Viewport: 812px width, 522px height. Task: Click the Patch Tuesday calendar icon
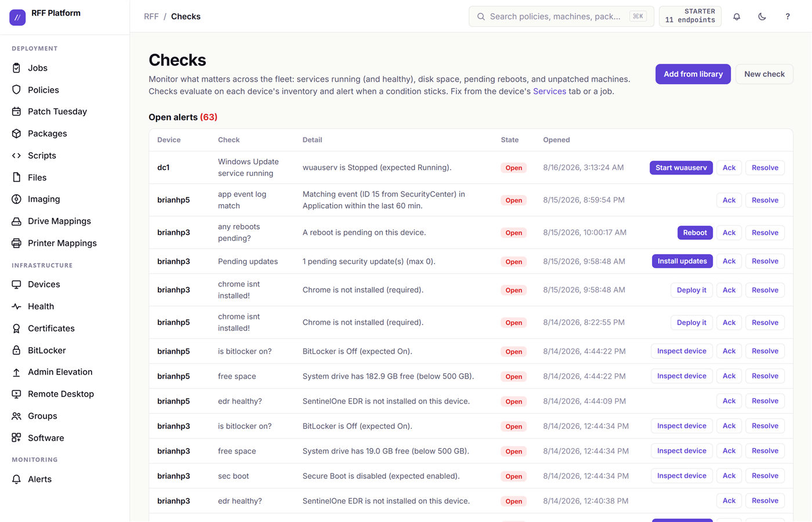pyautogui.click(x=16, y=111)
